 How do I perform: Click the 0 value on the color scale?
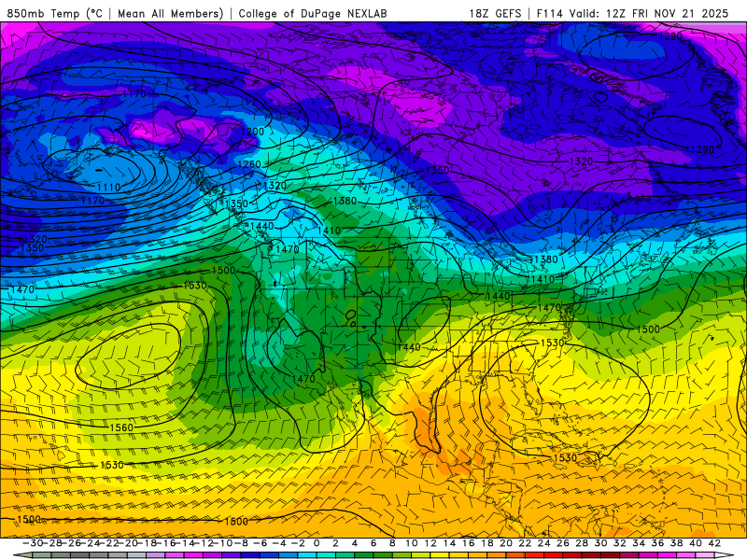317,543
